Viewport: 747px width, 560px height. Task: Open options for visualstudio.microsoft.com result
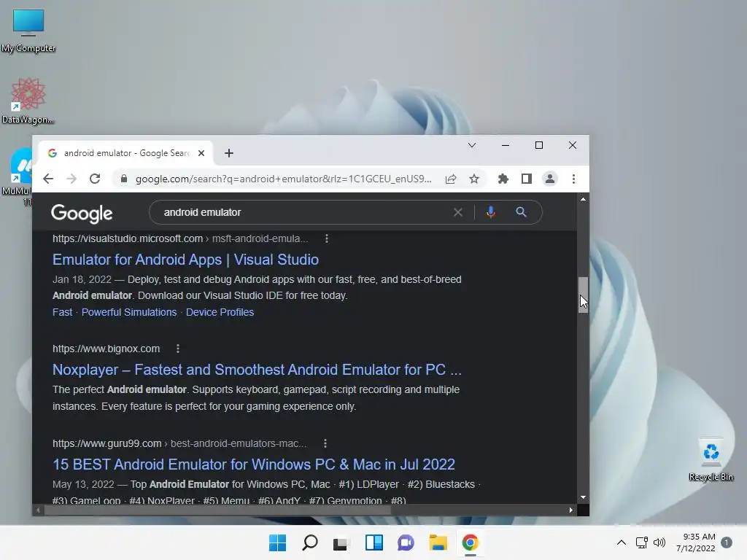[327, 238]
